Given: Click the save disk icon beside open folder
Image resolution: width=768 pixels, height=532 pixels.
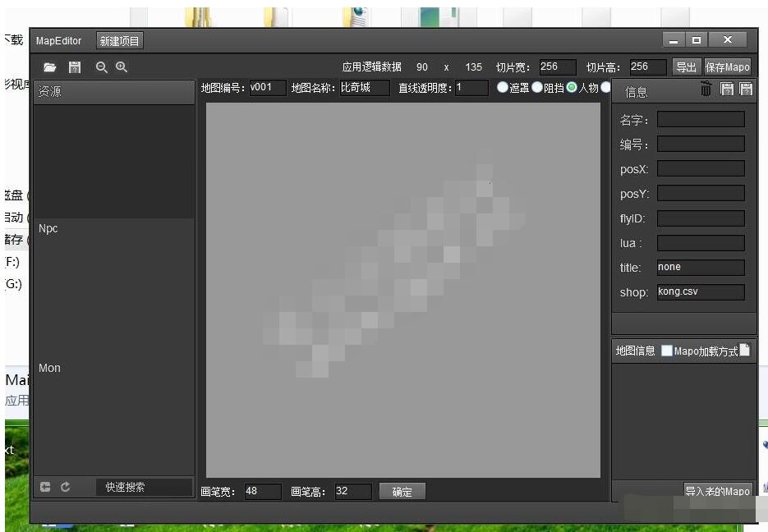Looking at the screenshot, I should 75,67.
